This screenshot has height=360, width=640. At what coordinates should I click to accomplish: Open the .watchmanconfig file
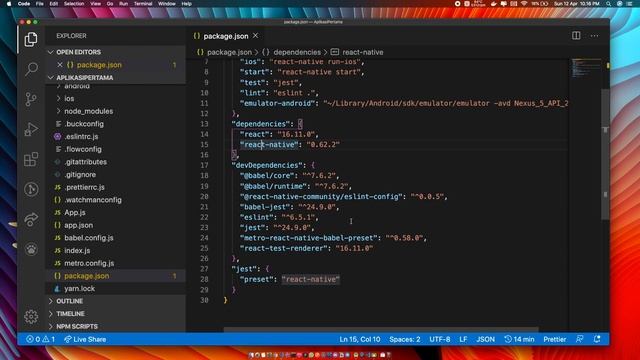click(x=93, y=200)
